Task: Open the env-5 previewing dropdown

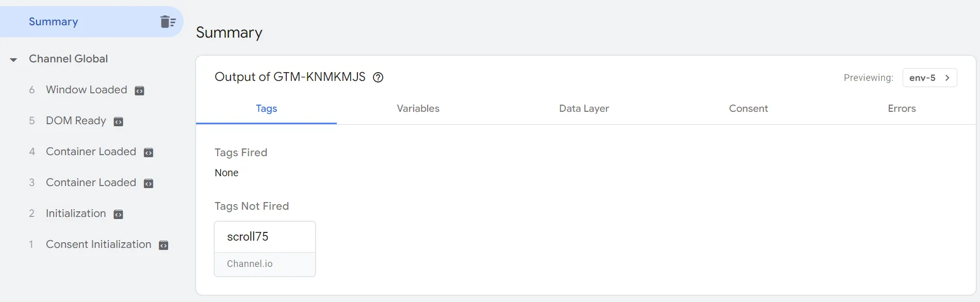Action: (x=922, y=78)
